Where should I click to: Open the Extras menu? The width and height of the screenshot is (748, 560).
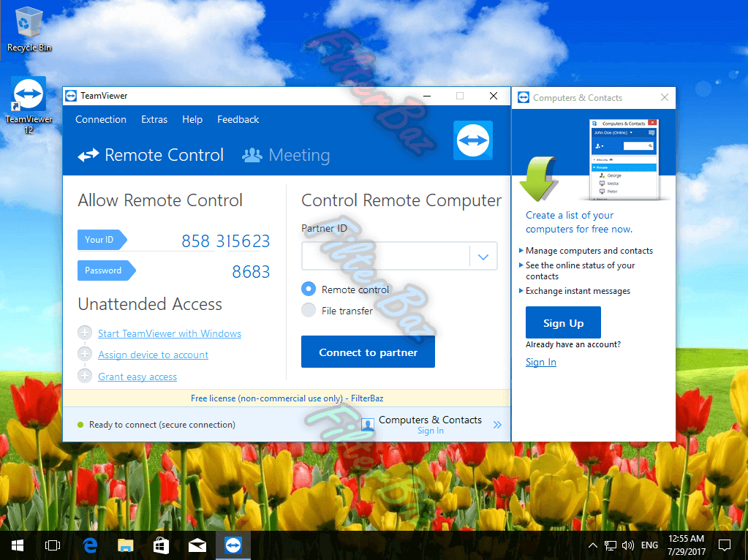(154, 119)
